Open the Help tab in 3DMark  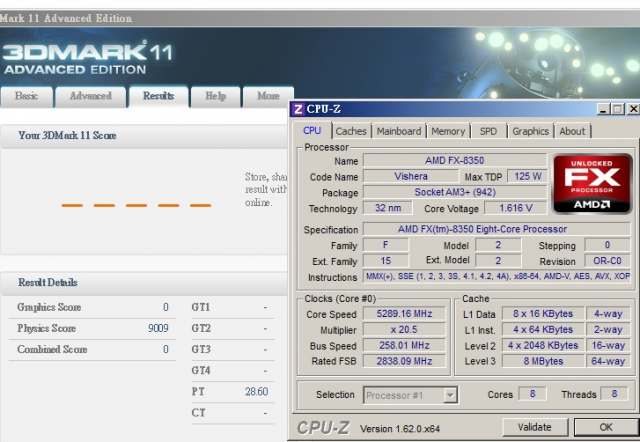point(216,97)
